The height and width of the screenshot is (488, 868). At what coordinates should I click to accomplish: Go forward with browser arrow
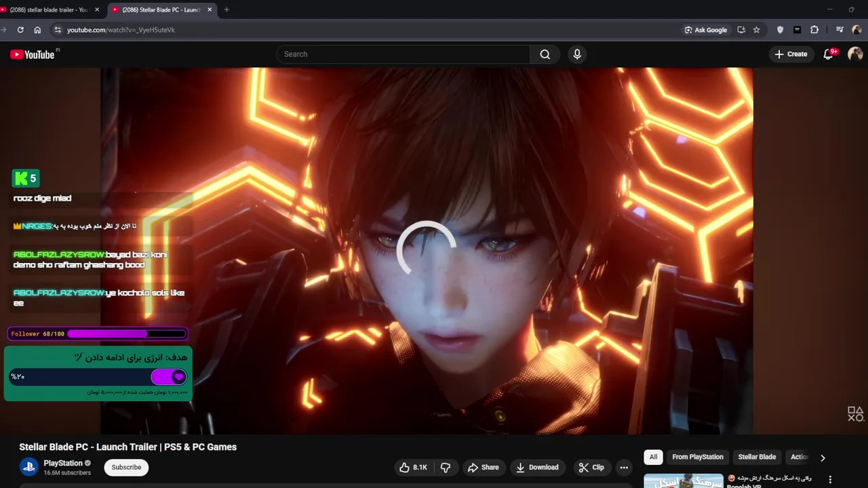coord(3,30)
